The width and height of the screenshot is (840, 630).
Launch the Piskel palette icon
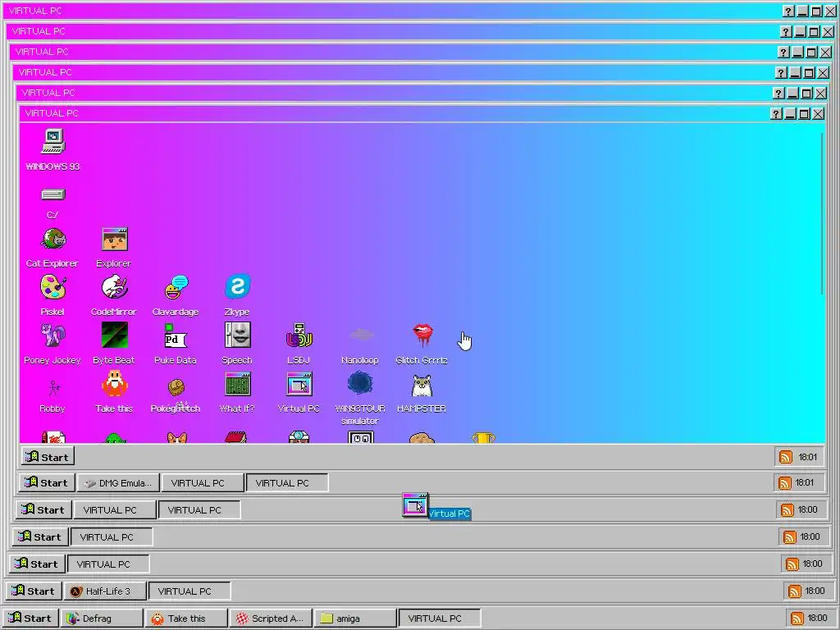point(53,287)
